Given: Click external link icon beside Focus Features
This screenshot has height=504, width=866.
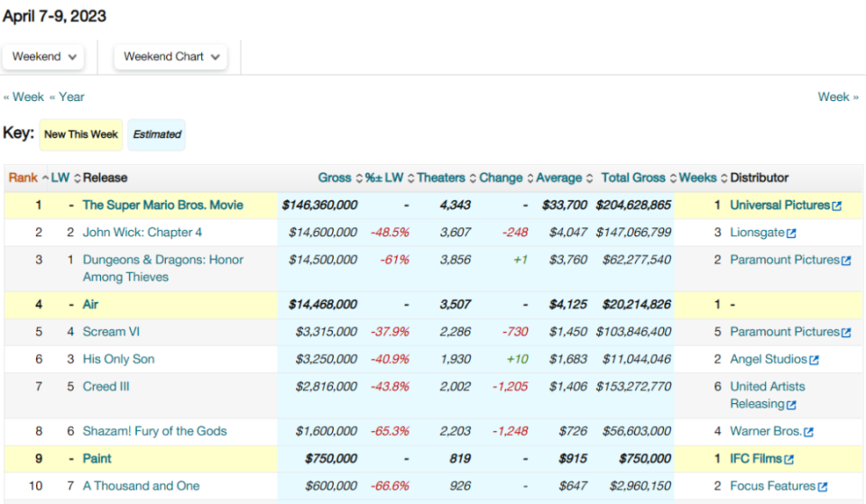Looking at the screenshot, I should tap(823, 487).
